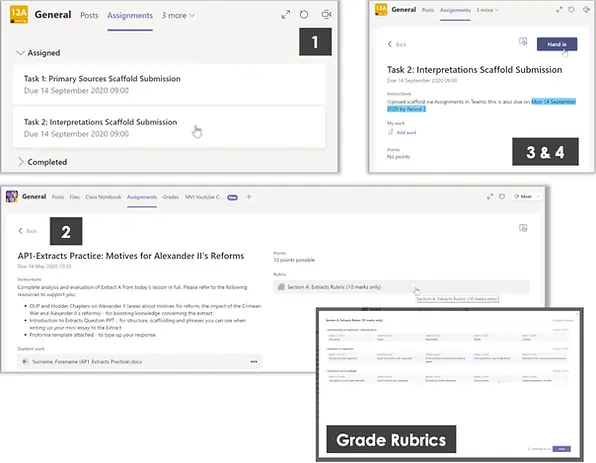Open Task 2: Interpretations Scaffold Submission assignment
This screenshot has height=463, width=596.
click(169, 127)
